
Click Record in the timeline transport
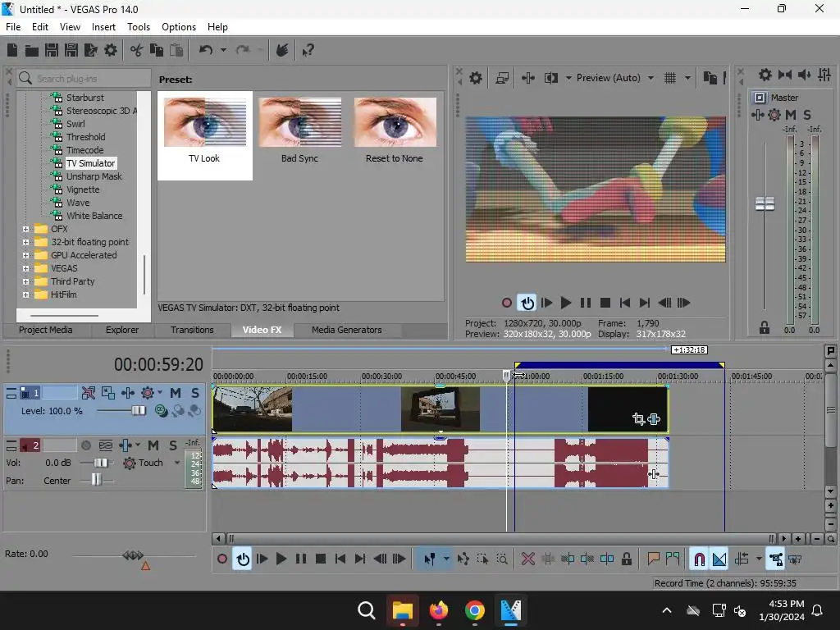pyautogui.click(x=222, y=559)
